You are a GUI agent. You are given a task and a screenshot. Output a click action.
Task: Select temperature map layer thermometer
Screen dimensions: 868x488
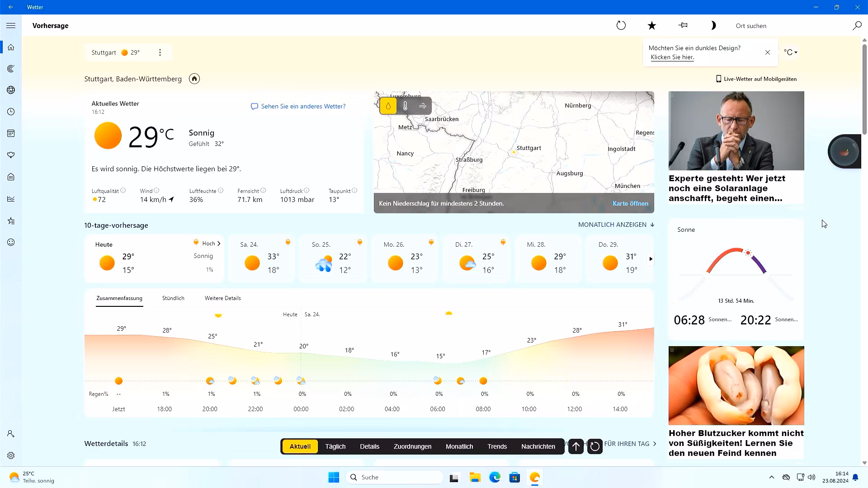pyautogui.click(x=405, y=106)
